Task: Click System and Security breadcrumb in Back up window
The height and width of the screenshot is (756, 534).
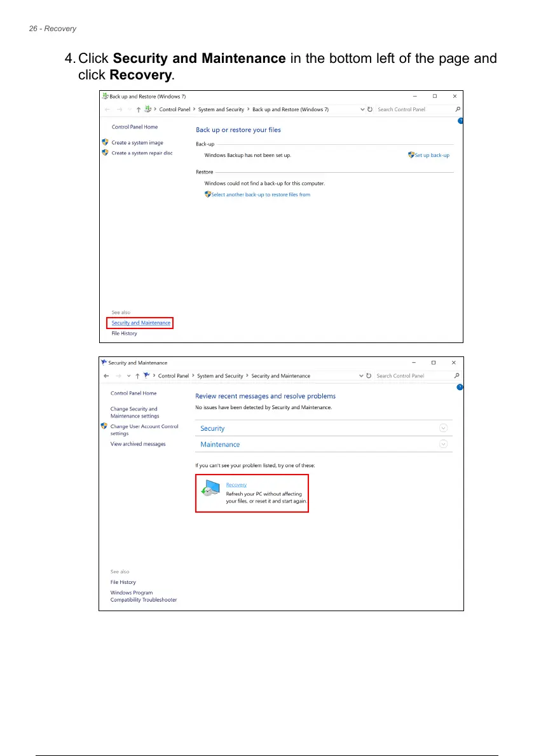Action: point(221,109)
